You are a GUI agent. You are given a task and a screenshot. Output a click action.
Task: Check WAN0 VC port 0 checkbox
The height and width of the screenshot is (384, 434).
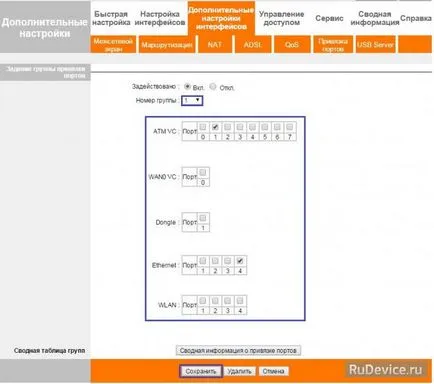pyautogui.click(x=203, y=172)
